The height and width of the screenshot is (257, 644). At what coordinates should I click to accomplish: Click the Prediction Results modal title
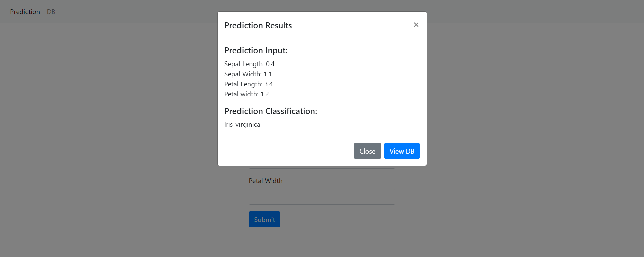(258, 25)
